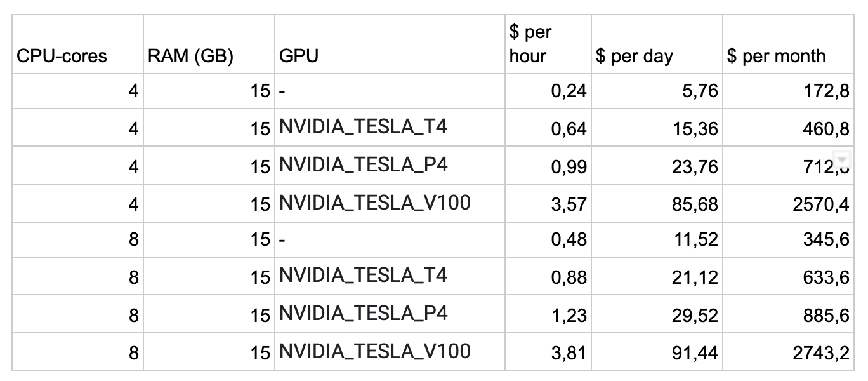Select the RAM (GB) header cell
The height and width of the screenshot is (381, 868).
209,44
